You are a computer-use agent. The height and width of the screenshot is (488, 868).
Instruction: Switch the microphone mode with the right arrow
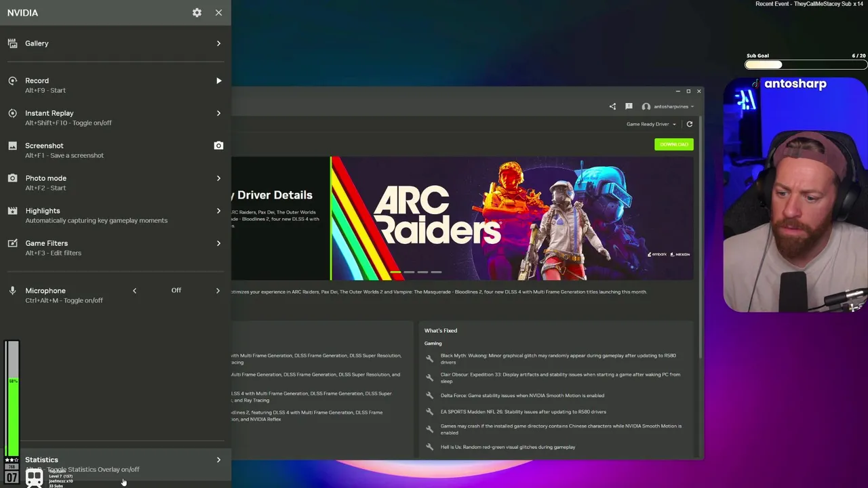218,291
